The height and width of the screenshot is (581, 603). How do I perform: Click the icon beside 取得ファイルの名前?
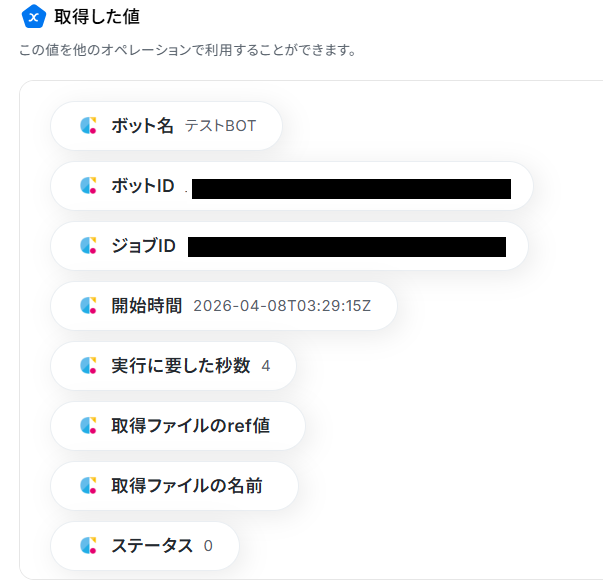pyautogui.click(x=89, y=486)
